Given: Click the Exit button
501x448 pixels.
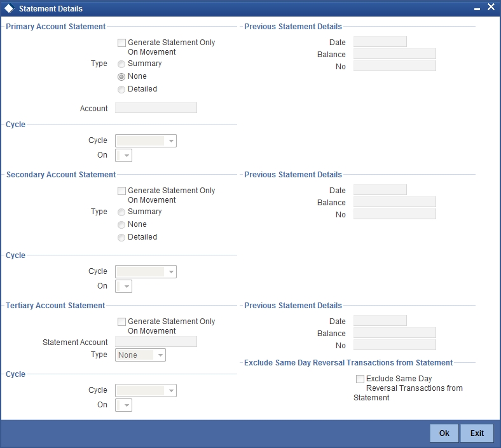Looking at the screenshot, I should point(477,433).
